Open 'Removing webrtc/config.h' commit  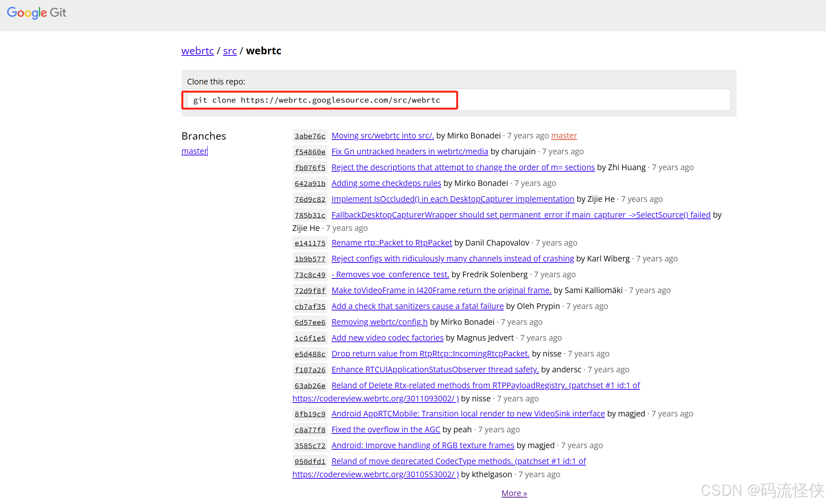click(x=379, y=322)
